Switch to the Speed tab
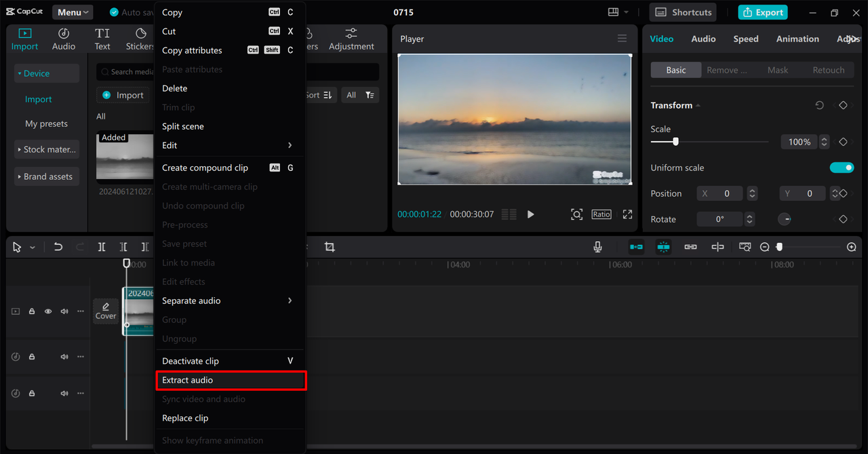 click(x=746, y=39)
